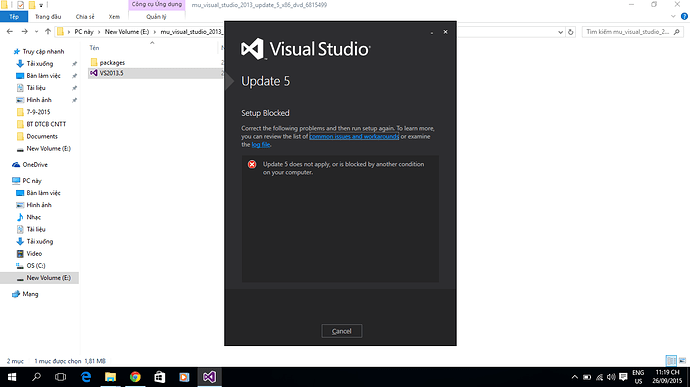This screenshot has width=690, height=387.
Task: Launch Google Chrome from taskbar
Action: click(135, 377)
